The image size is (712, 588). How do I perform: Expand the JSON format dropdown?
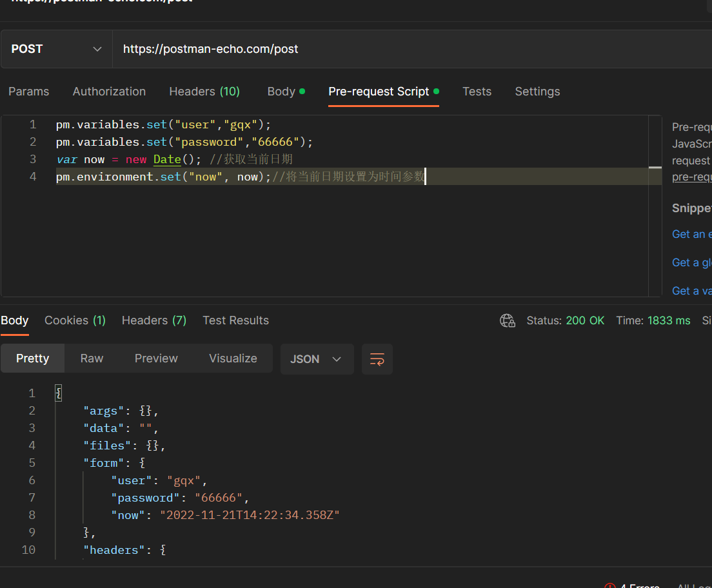(x=317, y=359)
